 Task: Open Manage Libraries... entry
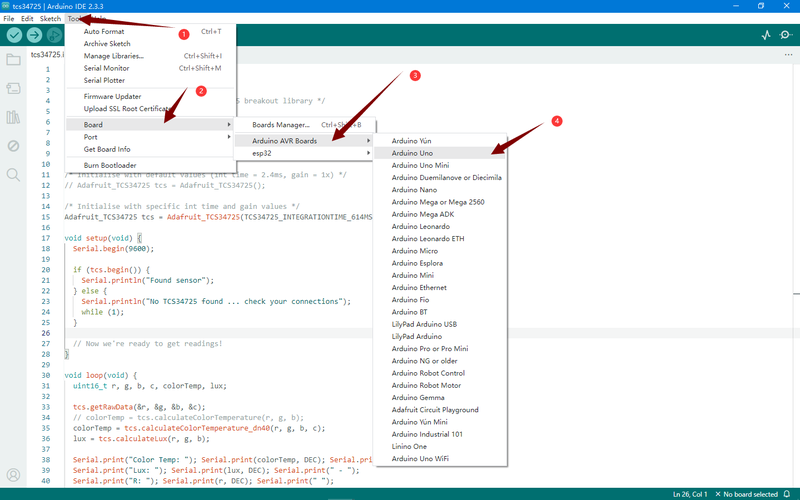coord(151,56)
